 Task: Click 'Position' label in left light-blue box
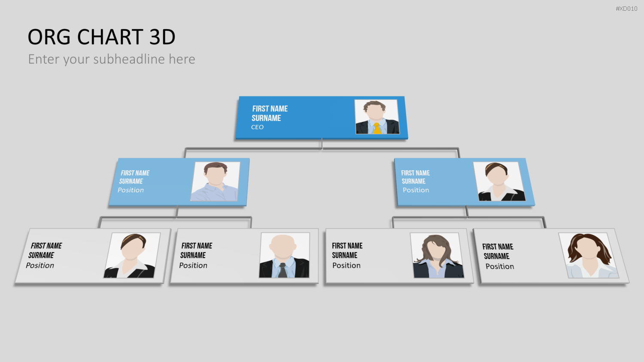[131, 190]
